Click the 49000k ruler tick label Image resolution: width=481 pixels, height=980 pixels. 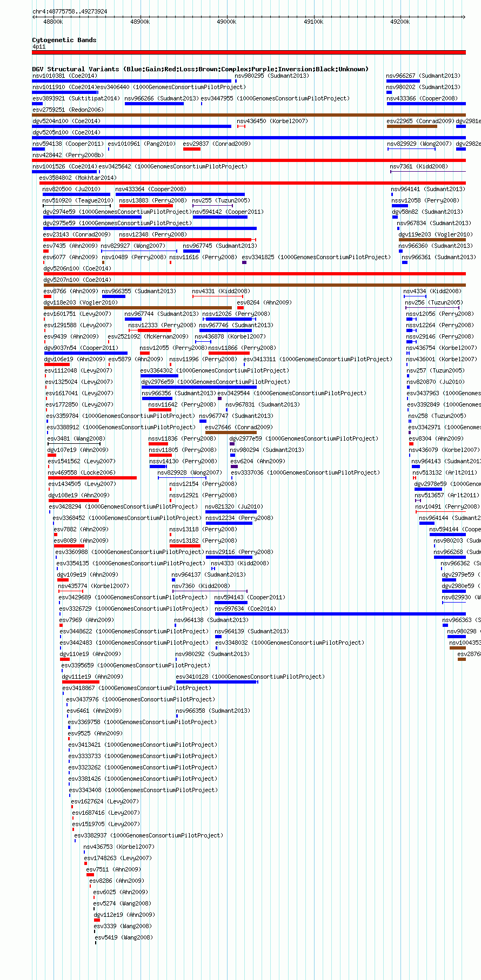click(x=226, y=22)
